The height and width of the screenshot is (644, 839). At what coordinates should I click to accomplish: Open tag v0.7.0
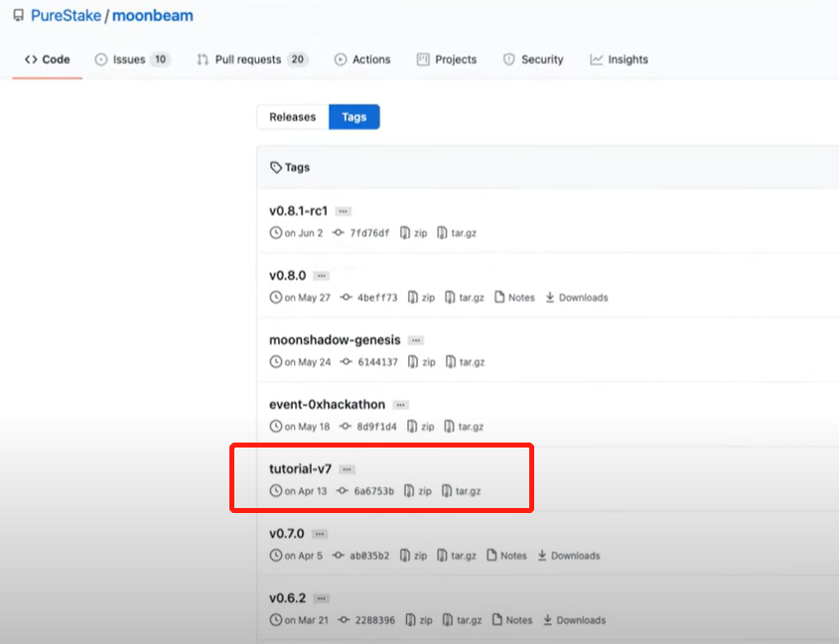pos(286,534)
